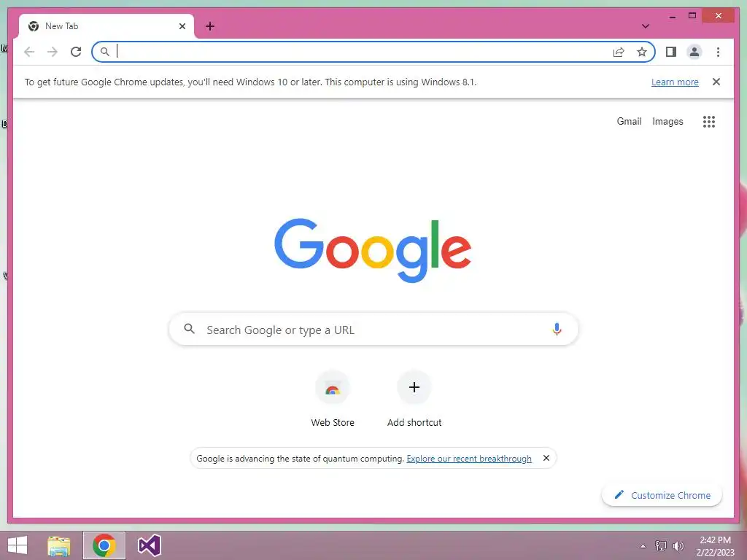Image resolution: width=747 pixels, height=560 pixels.
Task: Open the side panel
Action: tap(671, 52)
